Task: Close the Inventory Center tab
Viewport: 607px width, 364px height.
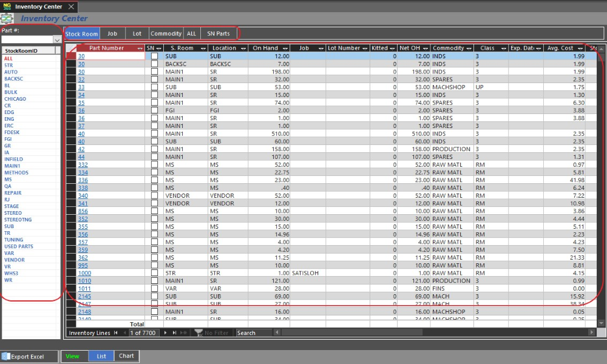Action: coord(71,7)
